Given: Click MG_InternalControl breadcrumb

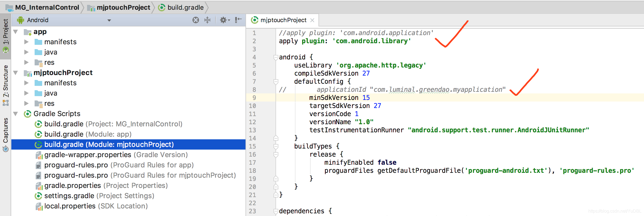Looking at the screenshot, I should tap(43, 8).
